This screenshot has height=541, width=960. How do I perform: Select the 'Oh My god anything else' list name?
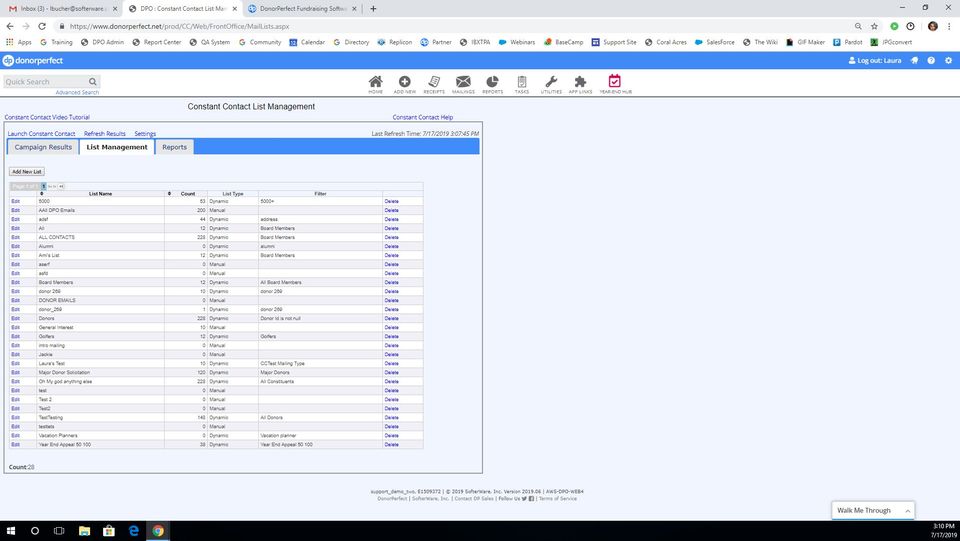(65, 381)
